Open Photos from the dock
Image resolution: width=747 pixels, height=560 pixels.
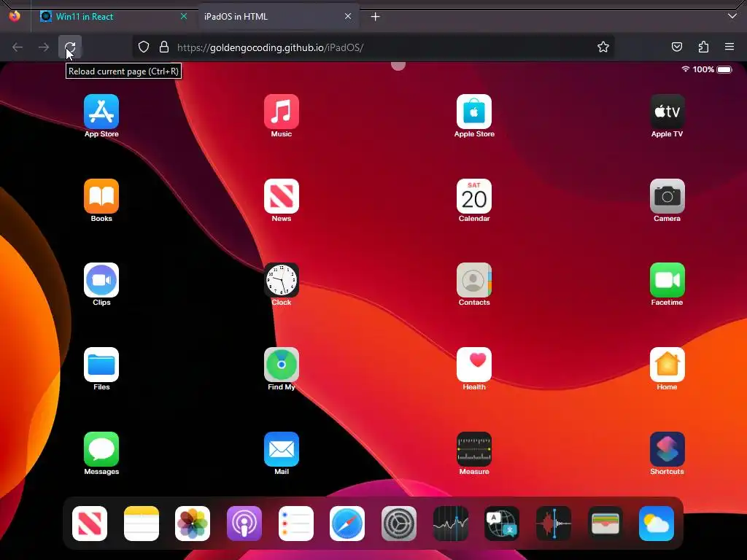coord(193,524)
